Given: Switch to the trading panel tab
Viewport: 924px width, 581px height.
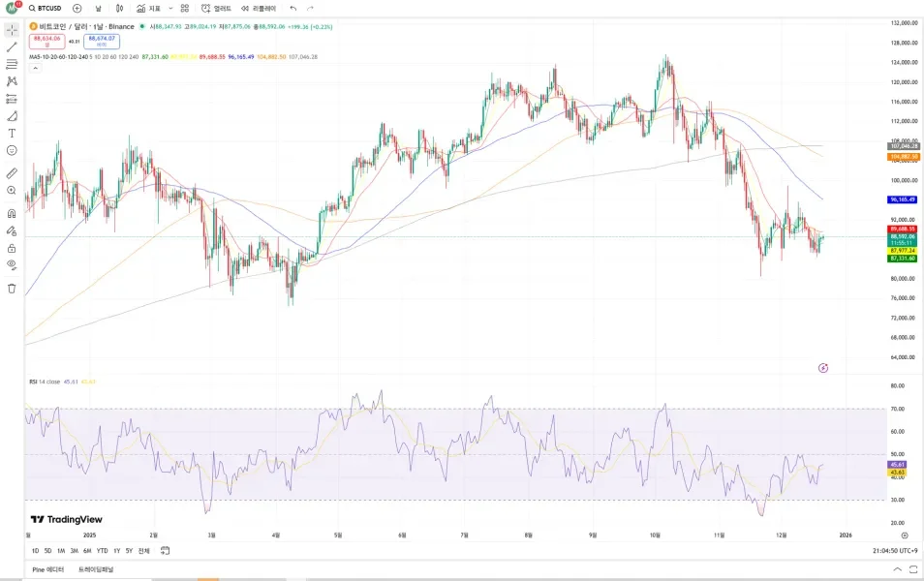Looking at the screenshot, I should [x=96, y=569].
